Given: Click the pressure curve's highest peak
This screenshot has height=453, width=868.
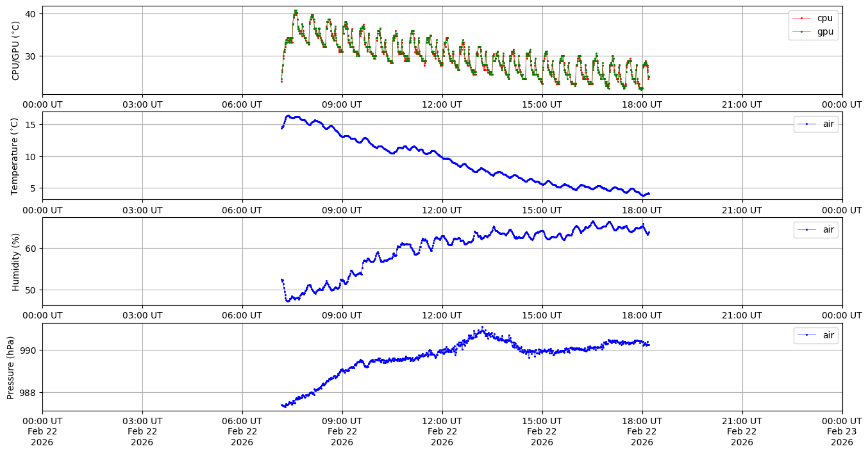Looking at the screenshot, I should (483, 327).
